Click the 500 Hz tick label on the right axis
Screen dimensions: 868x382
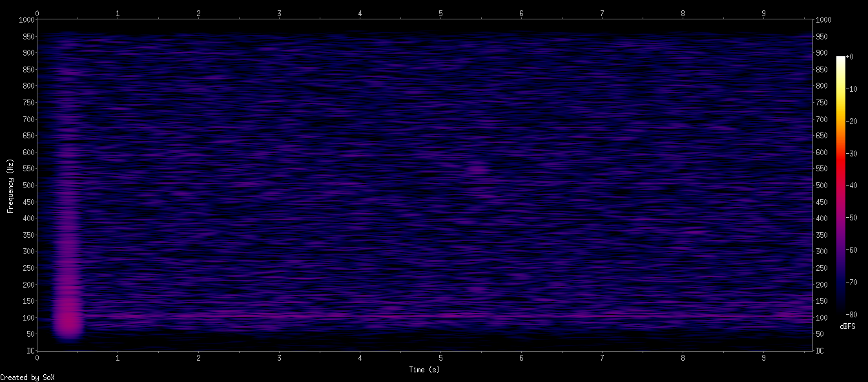pyautogui.click(x=820, y=185)
